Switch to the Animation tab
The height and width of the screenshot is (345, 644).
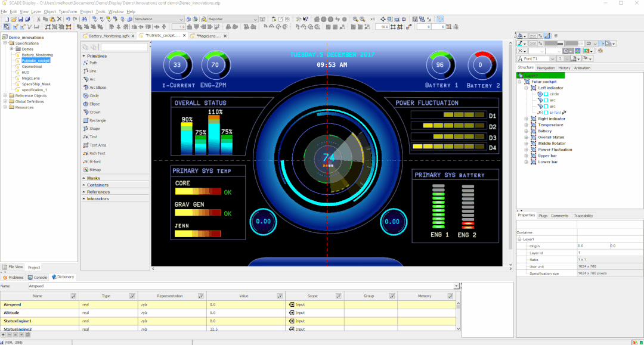click(x=582, y=68)
